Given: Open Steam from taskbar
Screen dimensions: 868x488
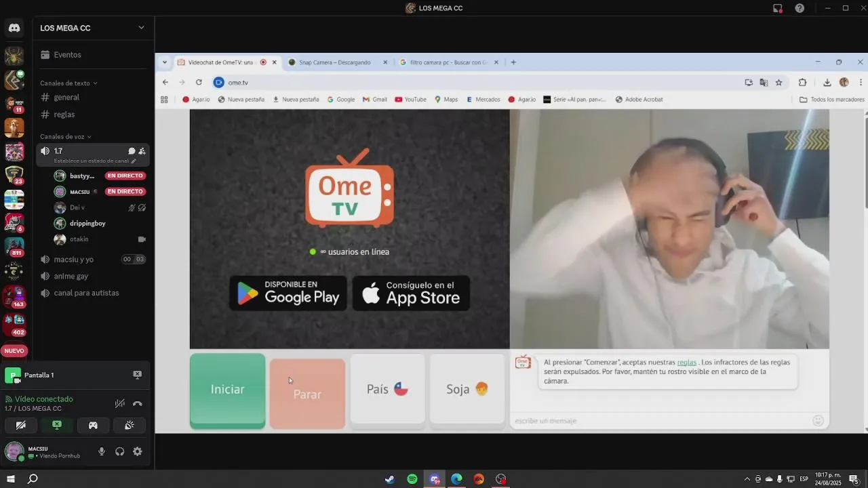Looking at the screenshot, I should click(390, 479).
